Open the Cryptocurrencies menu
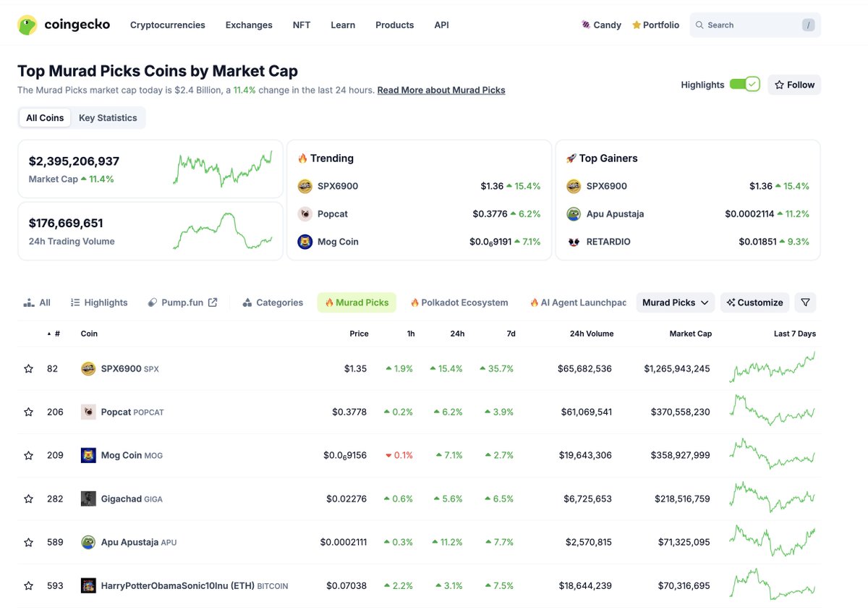This screenshot has height=610, width=868. click(x=167, y=25)
